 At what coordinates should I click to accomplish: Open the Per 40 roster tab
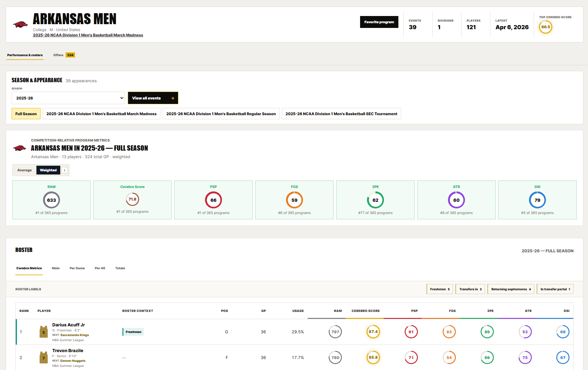[100, 268]
